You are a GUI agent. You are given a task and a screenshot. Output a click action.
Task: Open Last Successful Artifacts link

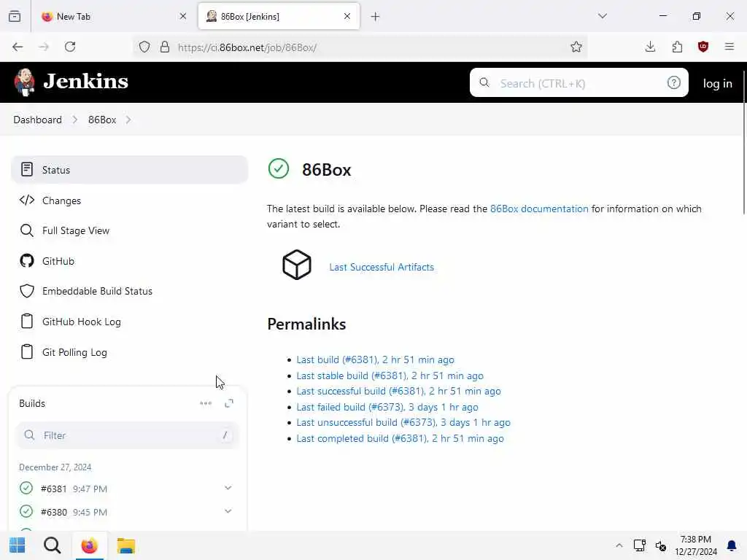[382, 267]
